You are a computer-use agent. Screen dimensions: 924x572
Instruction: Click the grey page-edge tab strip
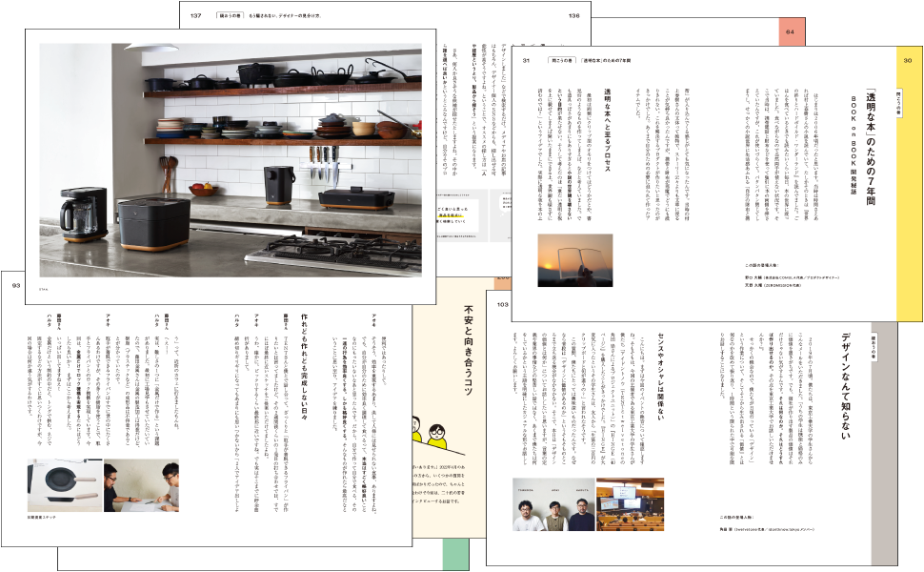[x=885, y=444]
